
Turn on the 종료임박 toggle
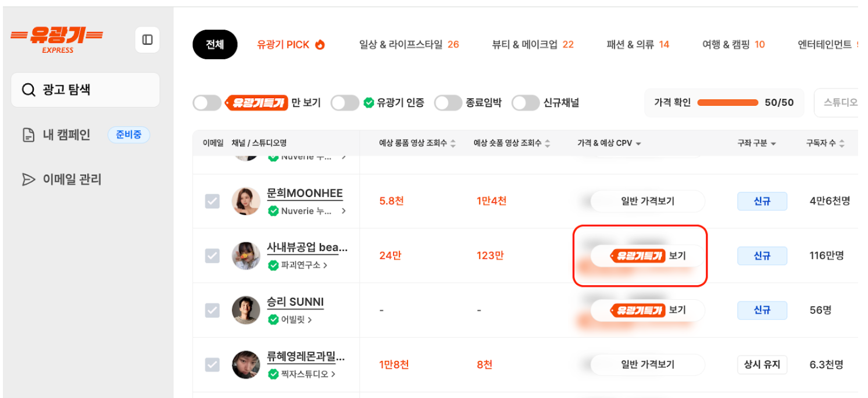448,103
